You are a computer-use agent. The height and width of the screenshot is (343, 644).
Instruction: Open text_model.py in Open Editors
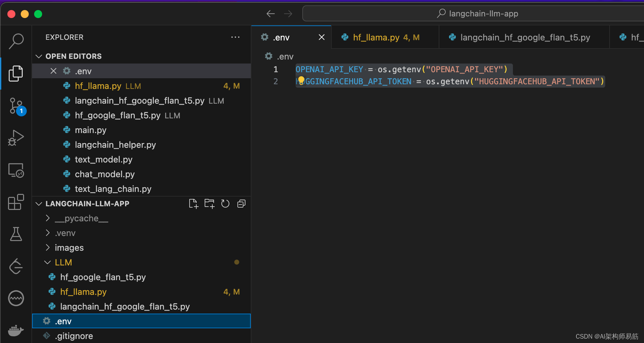tap(141, 159)
